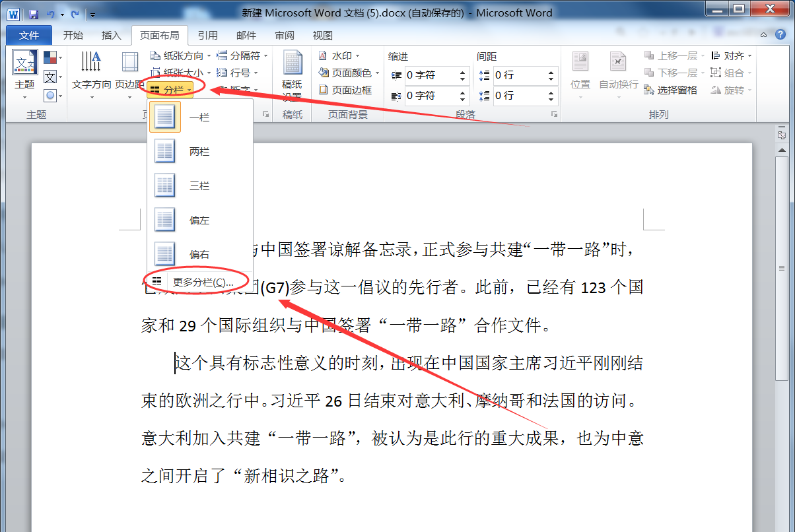Click text line starting '意大利加入共建'

pos(392,438)
